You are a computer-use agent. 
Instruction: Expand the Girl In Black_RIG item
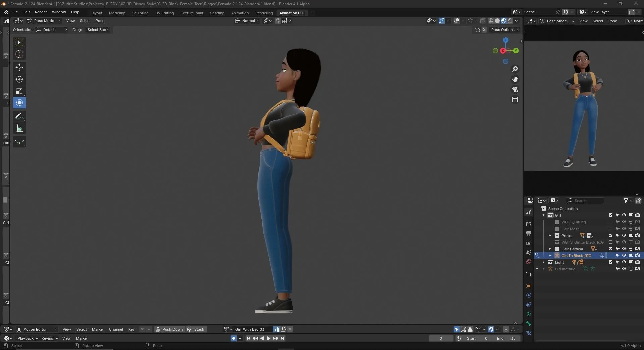550,255
